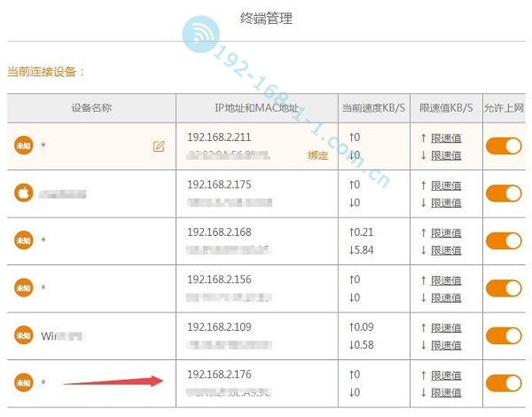Set upload 限速值 for 192.168.2.109
Screen dimensions: 532x417
click(446, 328)
